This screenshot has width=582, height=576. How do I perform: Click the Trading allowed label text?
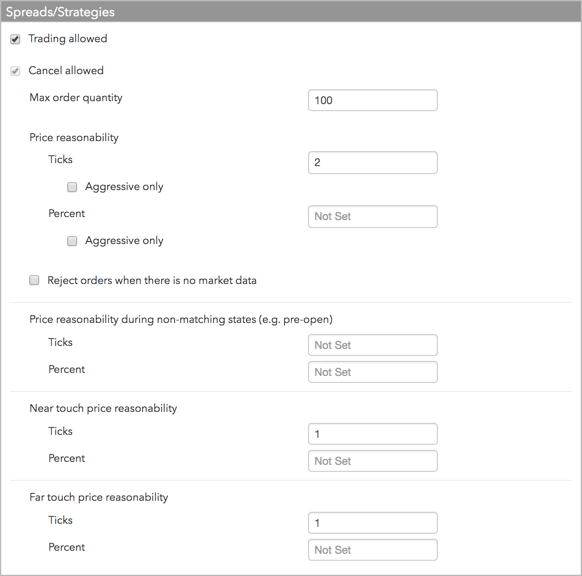68,39
